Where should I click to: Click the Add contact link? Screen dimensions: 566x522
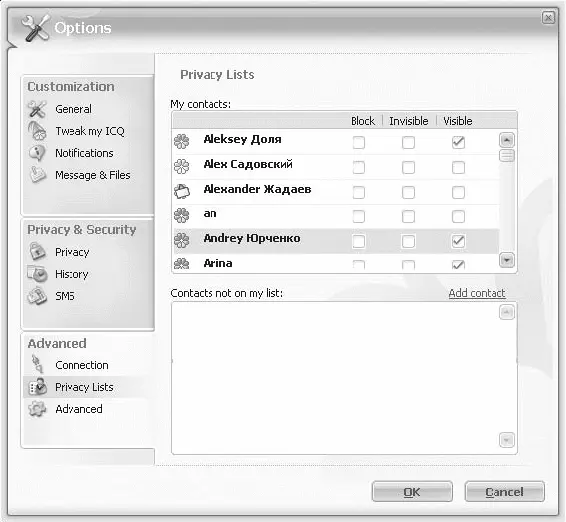click(477, 293)
